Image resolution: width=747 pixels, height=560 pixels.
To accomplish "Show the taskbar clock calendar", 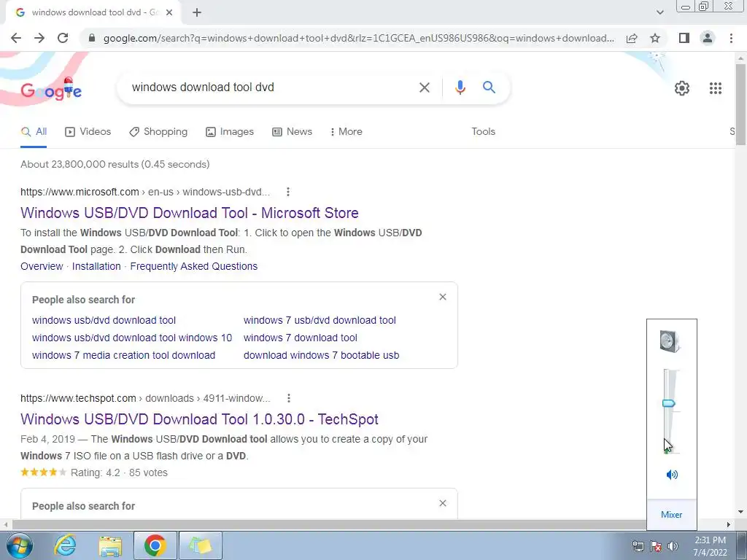I will [x=710, y=546].
